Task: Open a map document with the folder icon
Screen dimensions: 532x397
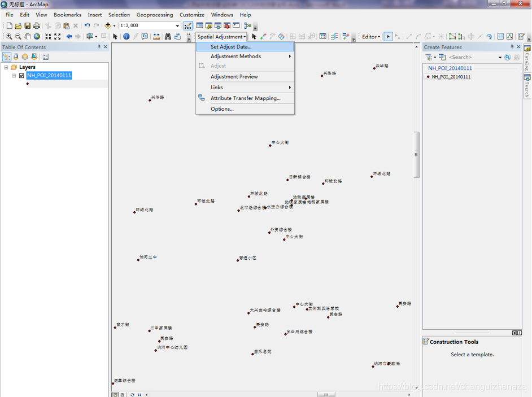Action: click(x=18, y=25)
